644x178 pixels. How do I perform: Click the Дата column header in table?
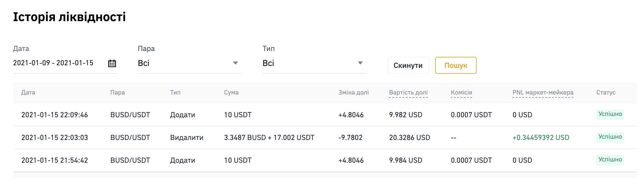[x=28, y=93]
